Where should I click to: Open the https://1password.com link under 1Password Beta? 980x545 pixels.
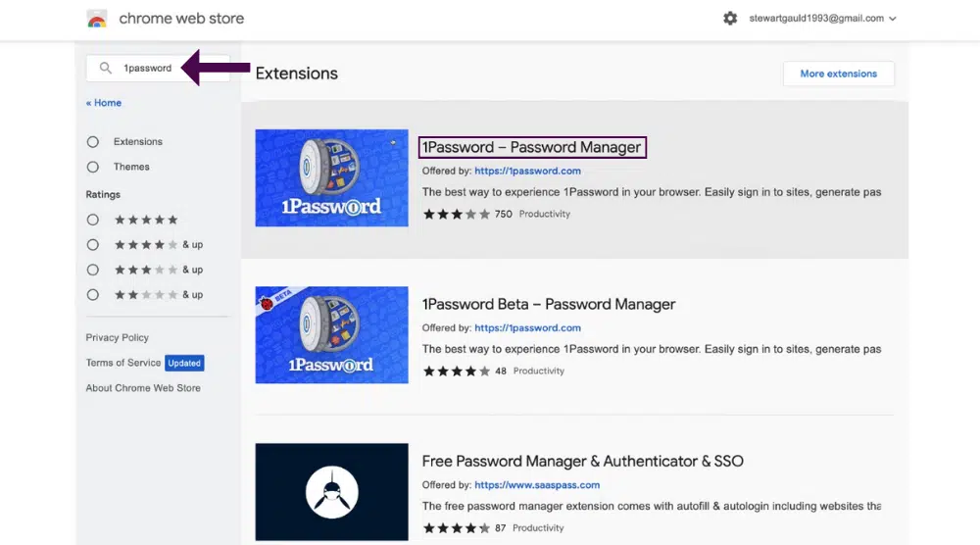(527, 327)
